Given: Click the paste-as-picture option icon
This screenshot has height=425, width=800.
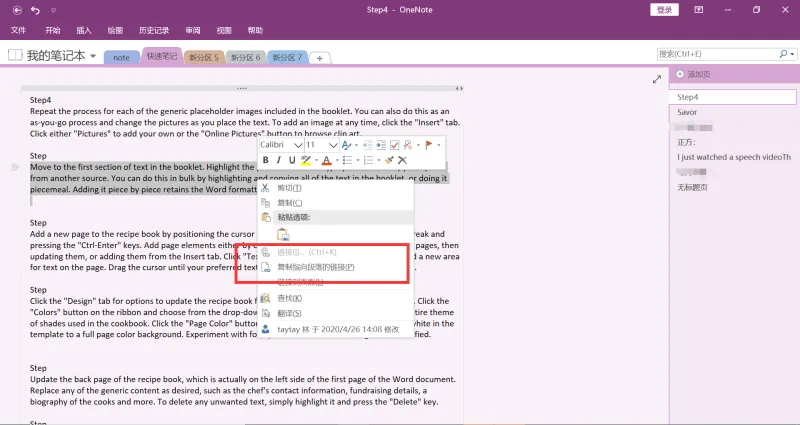Looking at the screenshot, I should click(x=283, y=235).
